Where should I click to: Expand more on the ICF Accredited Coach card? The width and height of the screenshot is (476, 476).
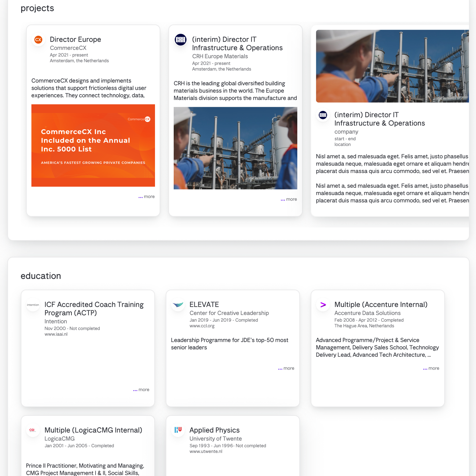[x=141, y=390]
